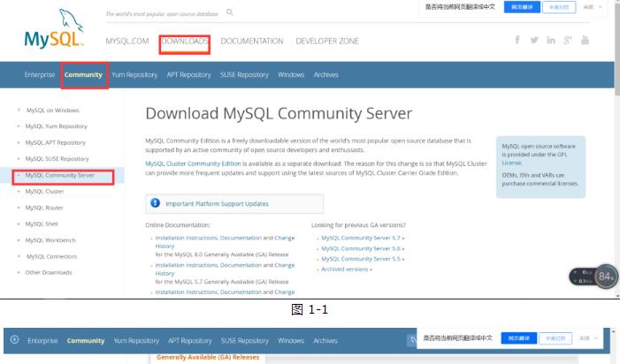Click blue 网页翻译 button in second figure's translate bar
Viewport: 620px width, 364px height.
click(x=519, y=338)
